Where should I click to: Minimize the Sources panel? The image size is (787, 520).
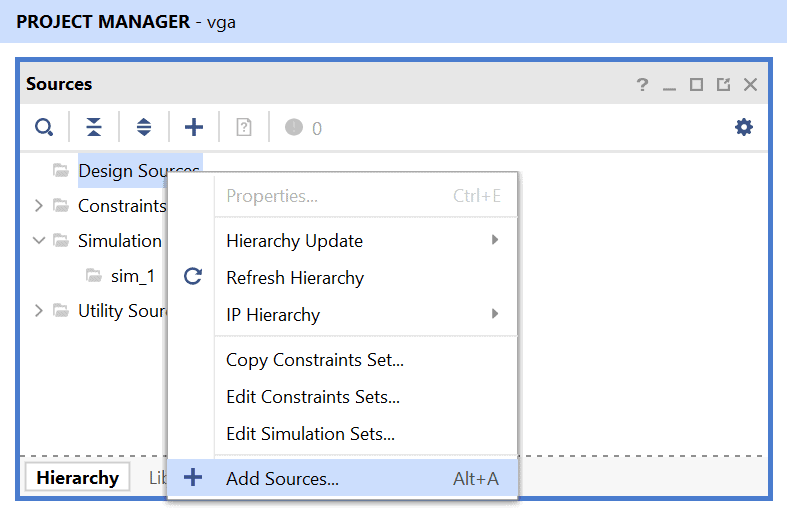click(670, 85)
